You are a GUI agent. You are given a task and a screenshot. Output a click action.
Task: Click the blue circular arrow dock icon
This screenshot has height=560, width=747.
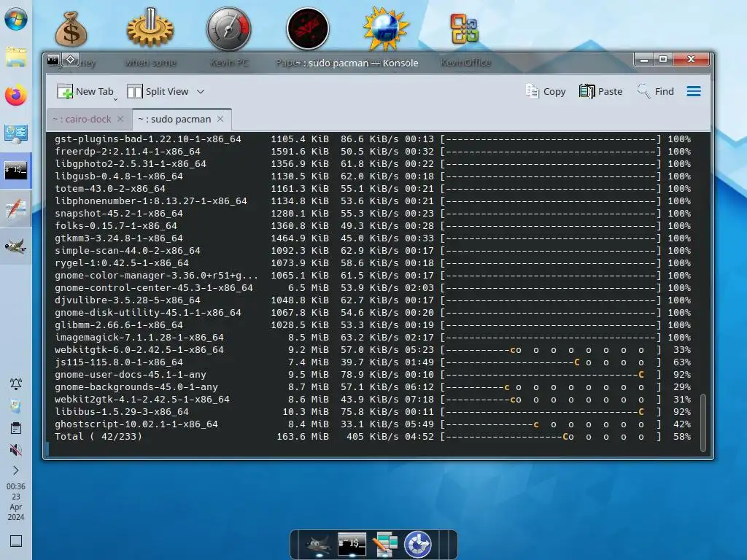tap(418, 544)
